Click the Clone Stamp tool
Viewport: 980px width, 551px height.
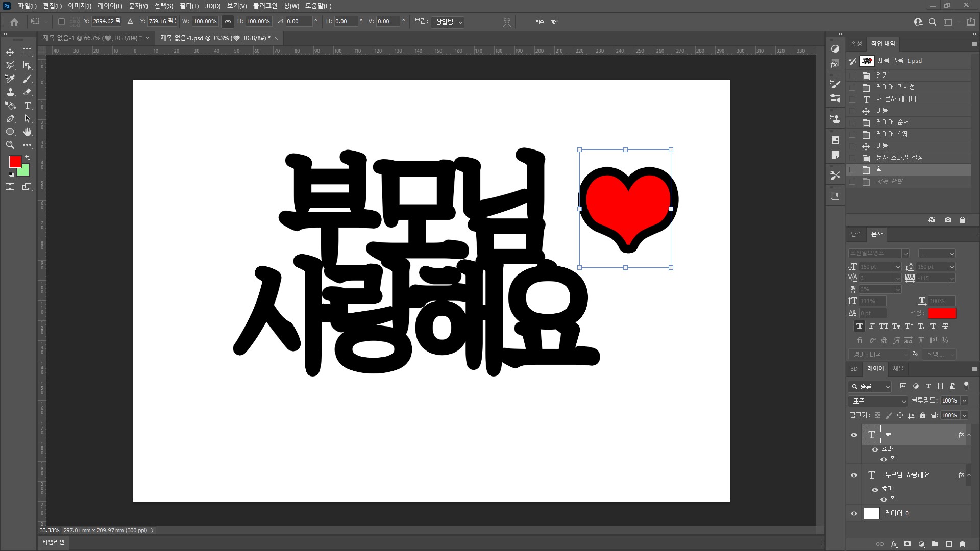click(10, 92)
